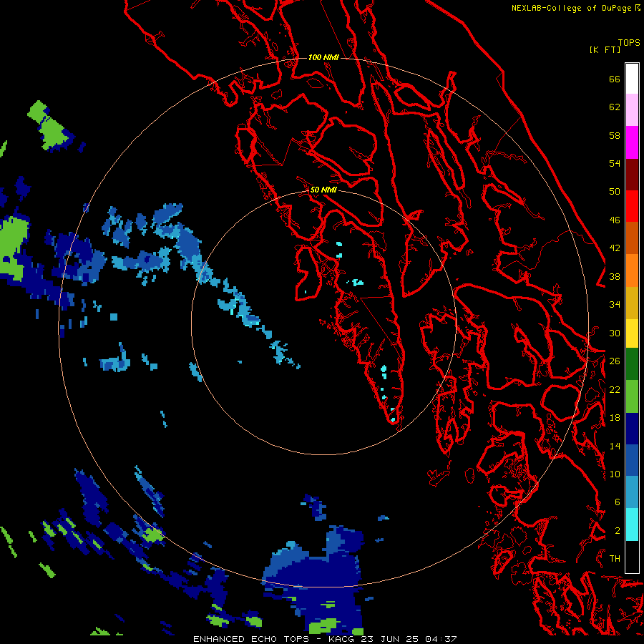The height and width of the screenshot is (644, 644).
Task: Click the TOPS legend title
Action: pos(629,42)
